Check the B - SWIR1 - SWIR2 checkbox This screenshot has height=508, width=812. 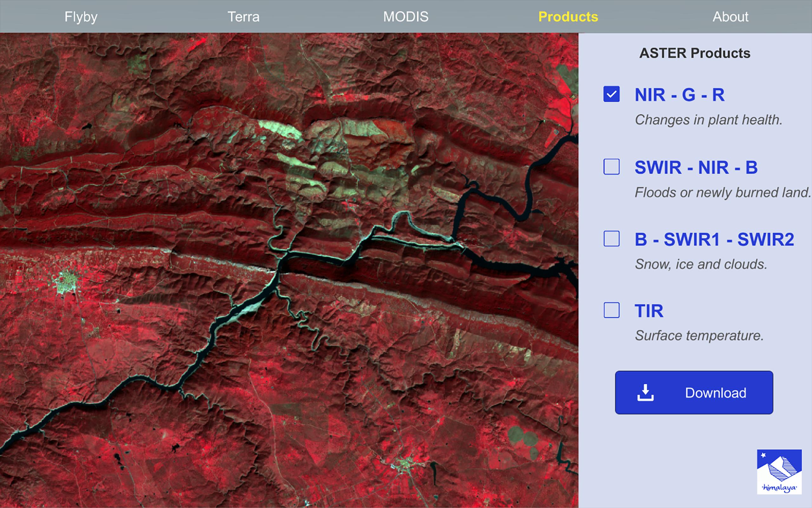pos(611,238)
